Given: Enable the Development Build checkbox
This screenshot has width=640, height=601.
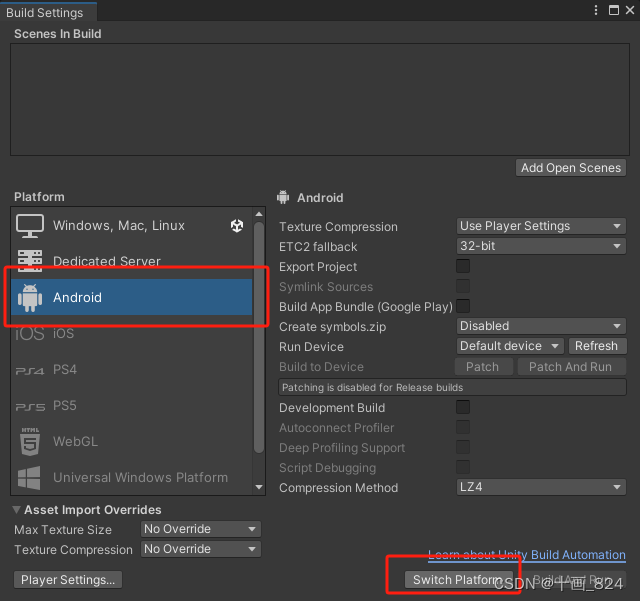Looking at the screenshot, I should tap(463, 407).
